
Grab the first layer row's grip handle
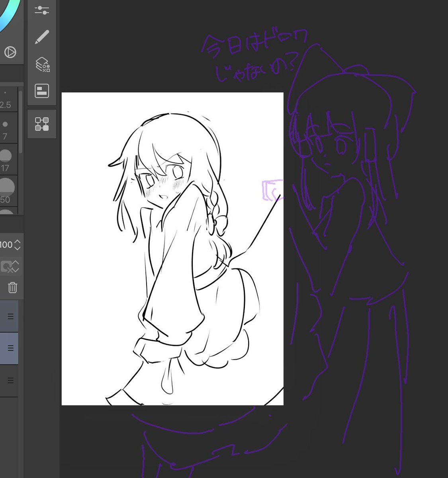(x=11, y=316)
